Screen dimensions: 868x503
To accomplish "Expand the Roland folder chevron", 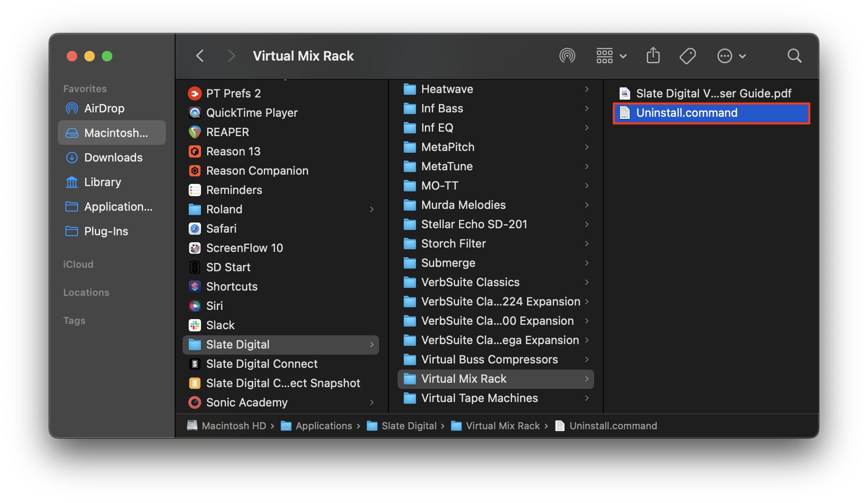I will 372,209.
